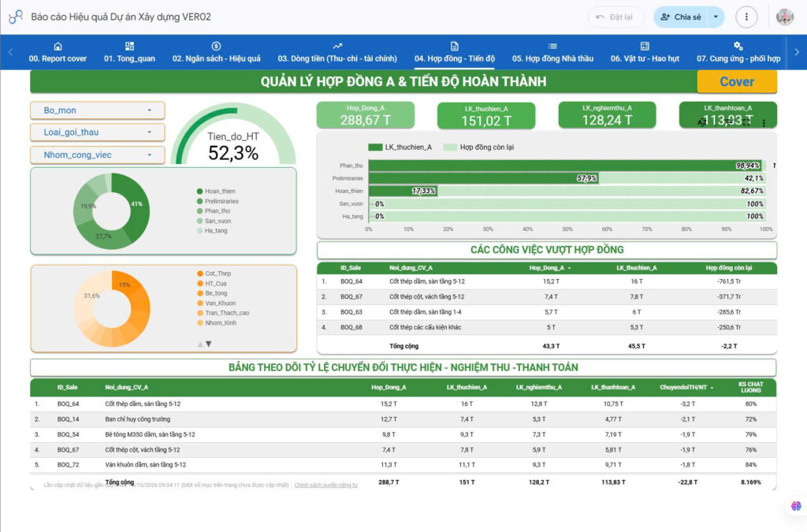Click the Preliminaries 57,9% bar segment
807x532 pixels.
[483, 178]
